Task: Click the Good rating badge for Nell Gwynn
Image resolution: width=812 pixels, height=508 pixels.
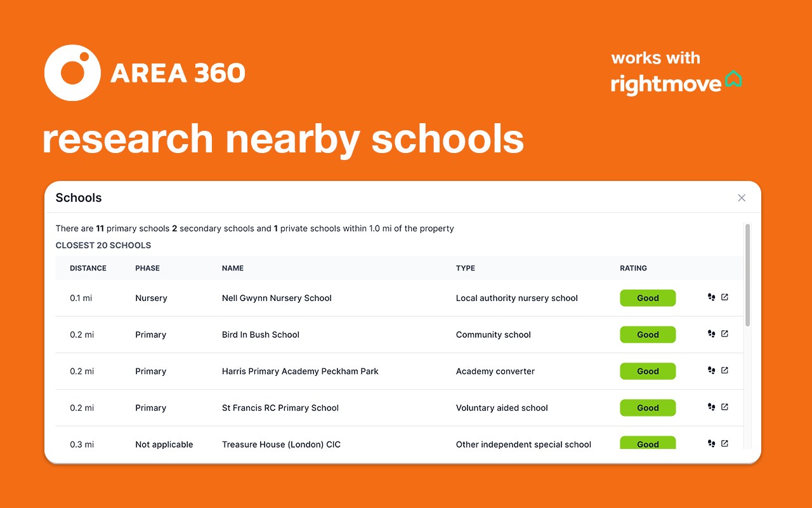Action: (648, 298)
